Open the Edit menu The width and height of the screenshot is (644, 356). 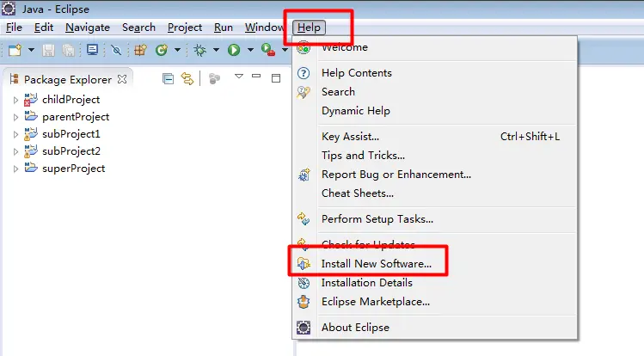pos(44,28)
